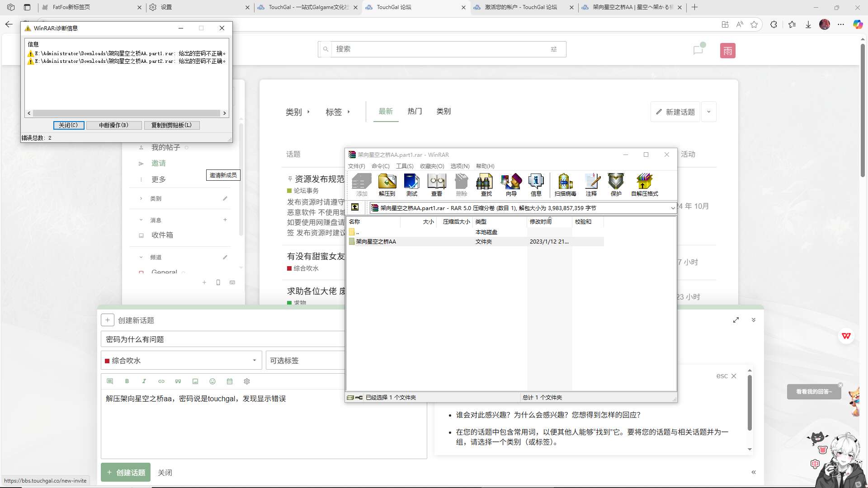Sort WinRAR list by 名称 column

(373, 221)
